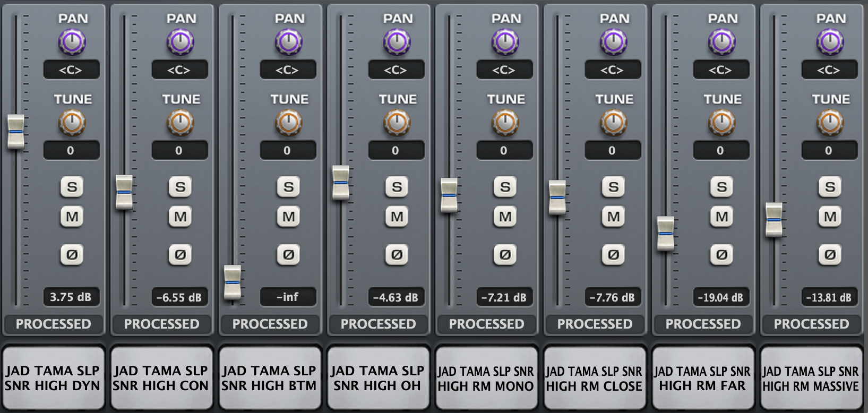Mute the HIGH RM FAR channel
This screenshot has width=868, height=413.
721,217
